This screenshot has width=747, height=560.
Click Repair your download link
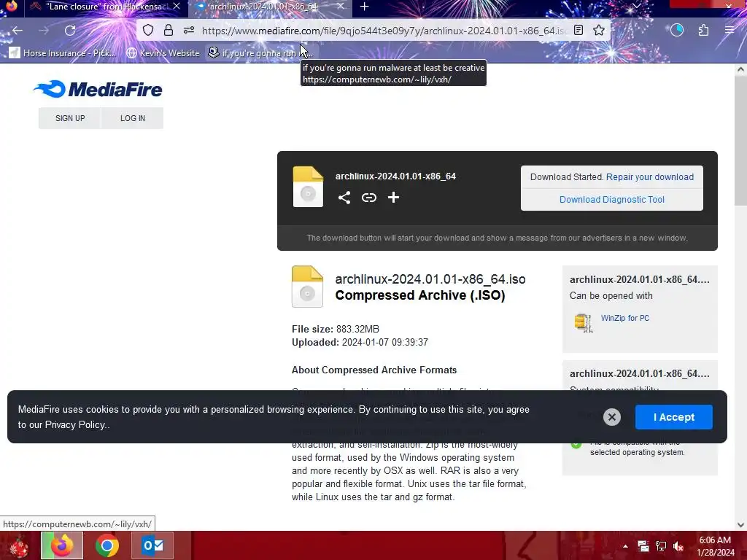point(650,177)
